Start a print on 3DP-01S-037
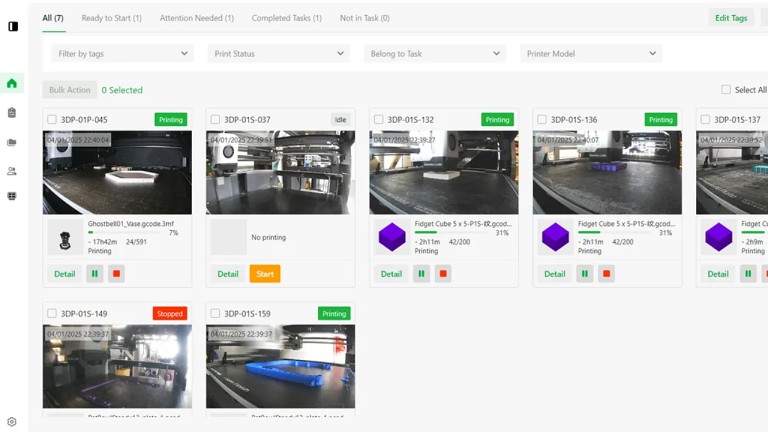The height and width of the screenshot is (432, 768). 265,274
